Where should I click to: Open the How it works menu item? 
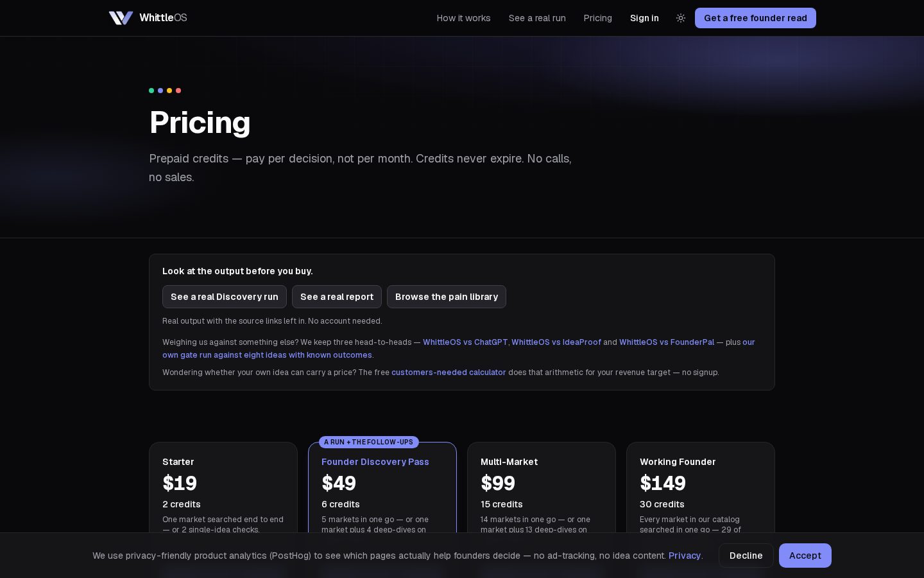(463, 18)
